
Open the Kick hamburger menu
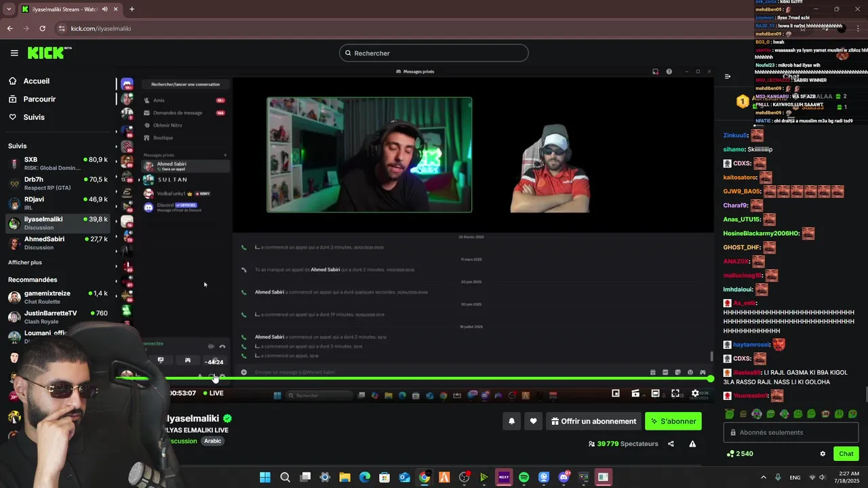(x=14, y=53)
